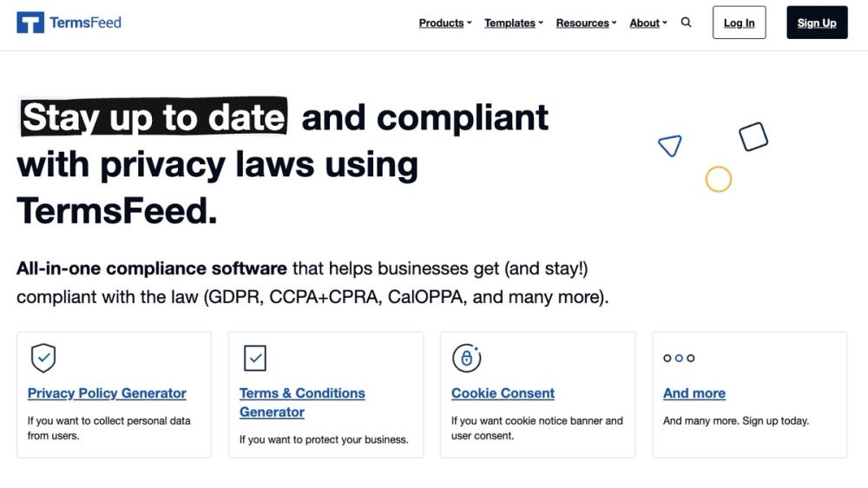Click the TermsFeed brand name text
The height and width of the screenshot is (488, 868).
[x=85, y=23]
